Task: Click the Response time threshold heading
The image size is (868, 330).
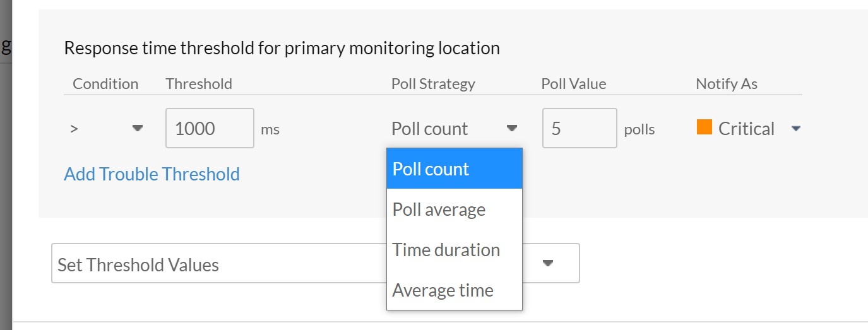Action: [x=282, y=48]
